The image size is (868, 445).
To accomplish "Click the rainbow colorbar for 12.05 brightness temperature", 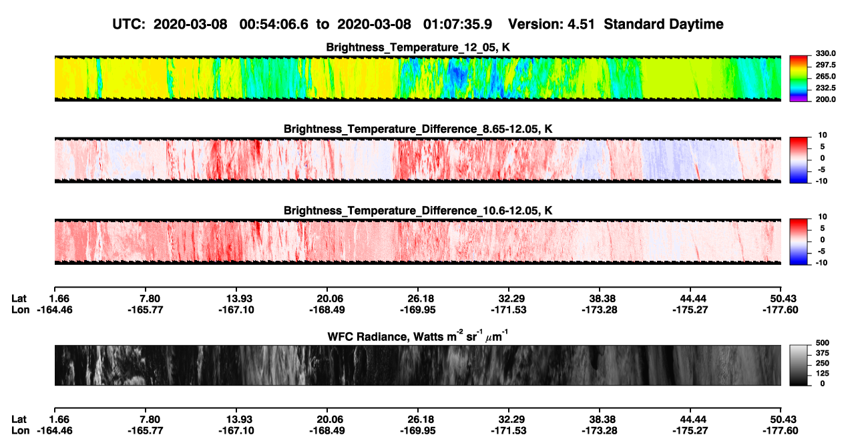I will click(x=798, y=78).
